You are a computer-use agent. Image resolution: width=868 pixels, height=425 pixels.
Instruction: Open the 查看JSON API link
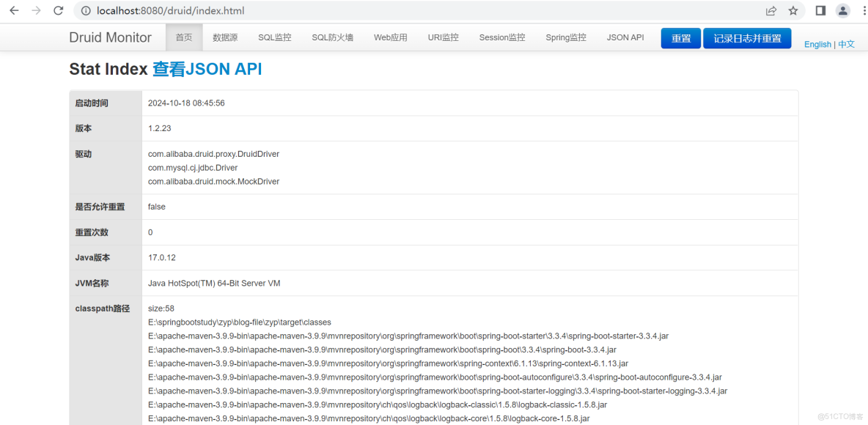[x=207, y=69]
